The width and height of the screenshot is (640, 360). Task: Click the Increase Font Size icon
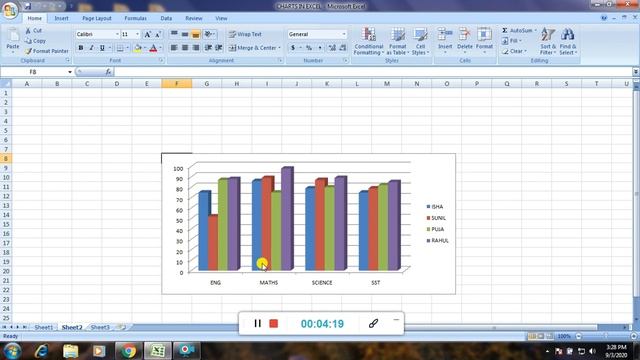pos(148,35)
